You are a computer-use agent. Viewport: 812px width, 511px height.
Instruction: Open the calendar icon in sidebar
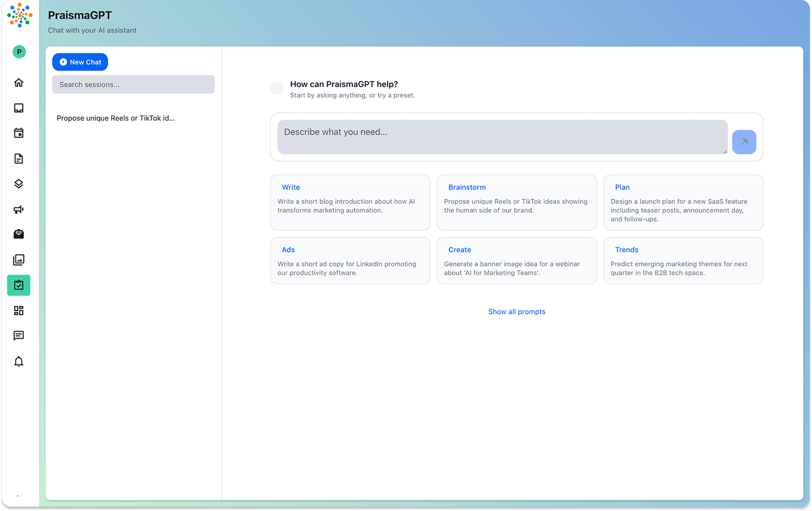[19, 133]
